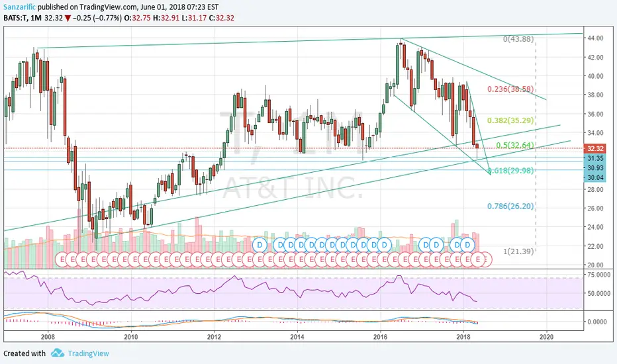Image resolution: width=617 pixels, height=364 pixels.
Task: Select the 0(43.88) Fibonacci level label
Action: pyautogui.click(x=518, y=39)
